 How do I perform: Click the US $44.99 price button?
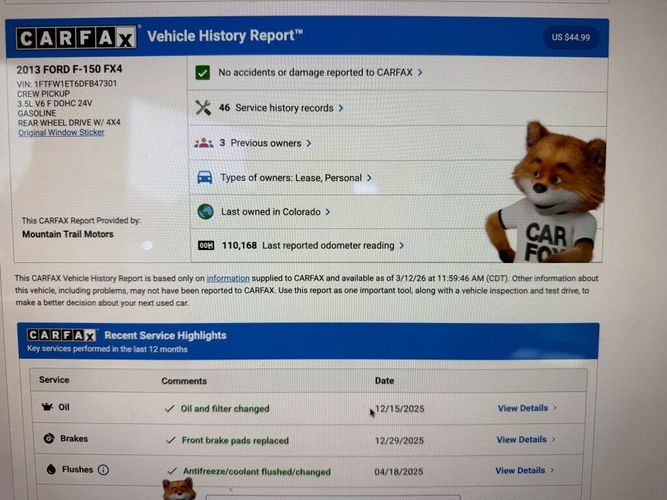571,37
